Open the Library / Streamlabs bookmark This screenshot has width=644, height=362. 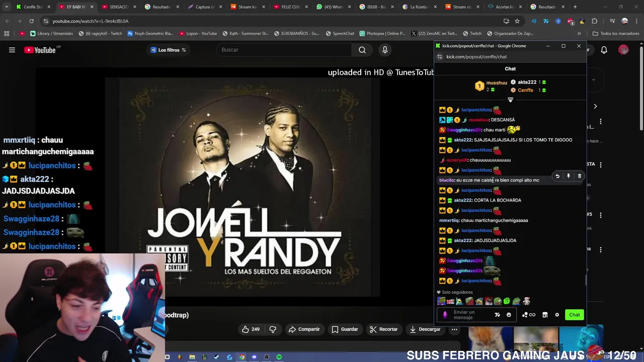pos(52,34)
